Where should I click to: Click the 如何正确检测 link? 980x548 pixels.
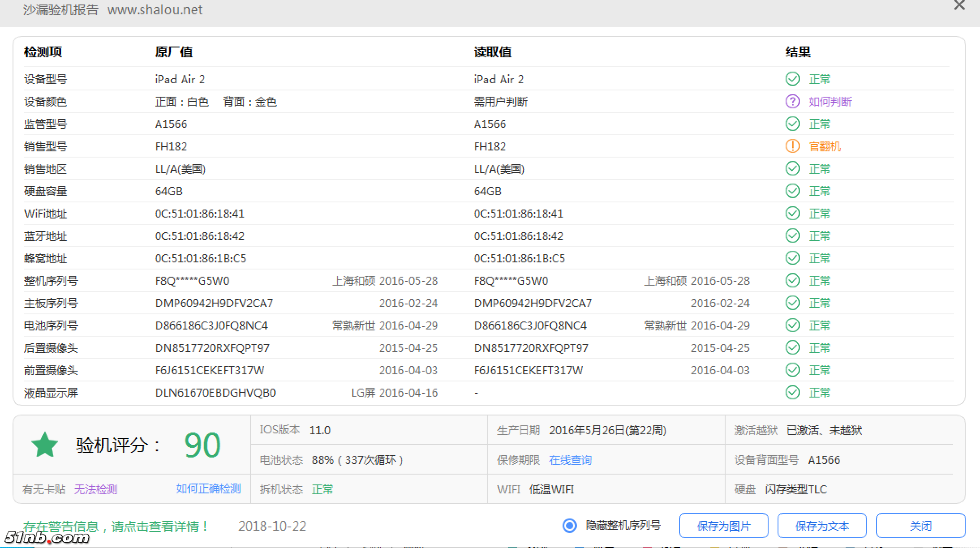pos(208,488)
